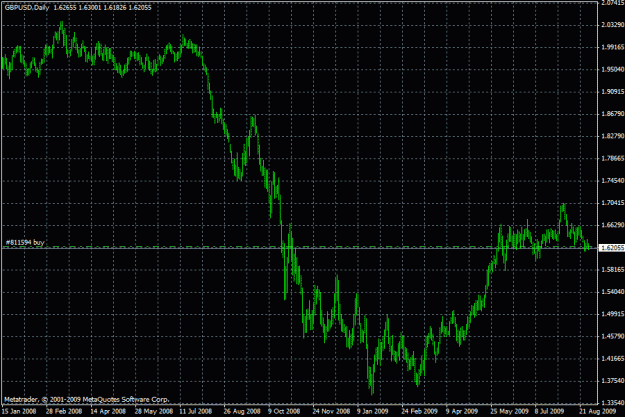Click the 1.54040 price axis label

(x=613, y=292)
